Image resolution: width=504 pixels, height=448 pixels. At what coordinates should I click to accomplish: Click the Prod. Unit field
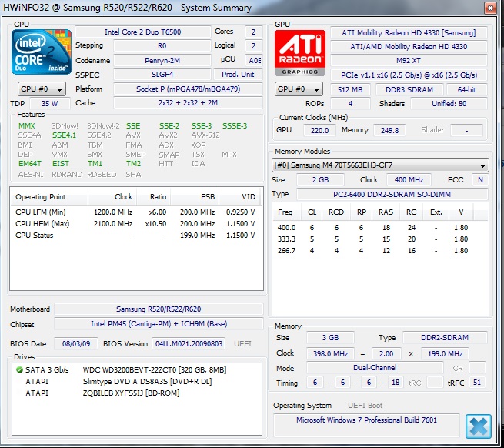[x=238, y=75]
